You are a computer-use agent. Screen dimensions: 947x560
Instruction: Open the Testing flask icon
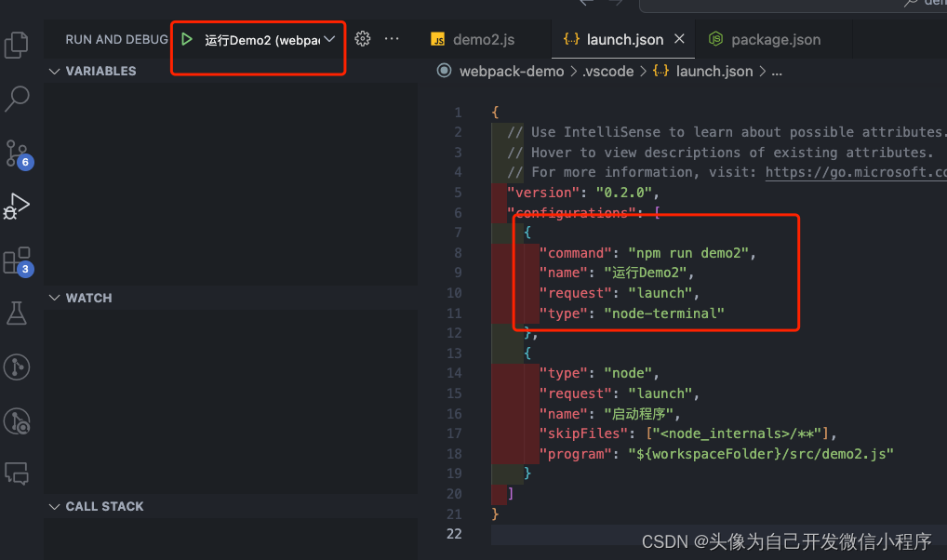(x=17, y=313)
